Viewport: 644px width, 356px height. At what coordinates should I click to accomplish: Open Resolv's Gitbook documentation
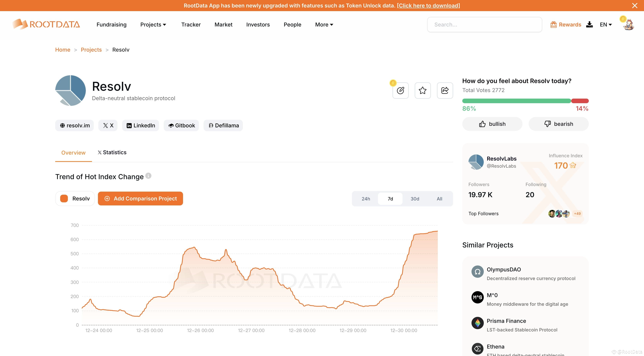click(181, 125)
